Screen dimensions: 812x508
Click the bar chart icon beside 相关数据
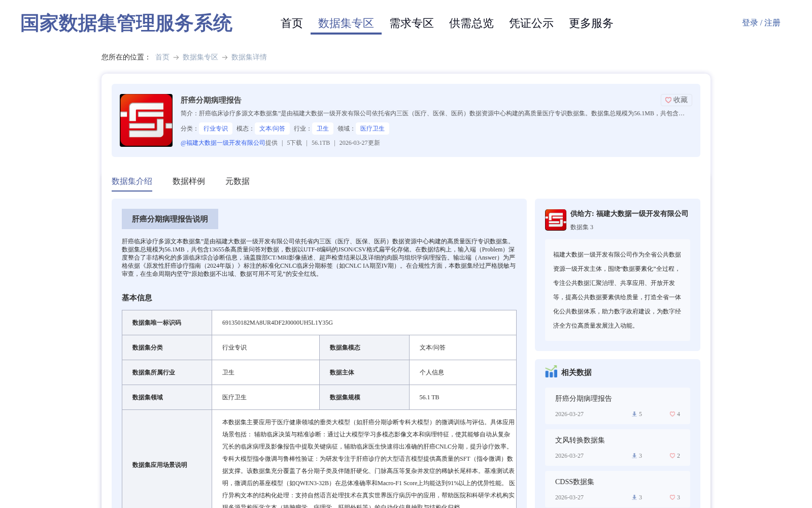click(x=551, y=372)
